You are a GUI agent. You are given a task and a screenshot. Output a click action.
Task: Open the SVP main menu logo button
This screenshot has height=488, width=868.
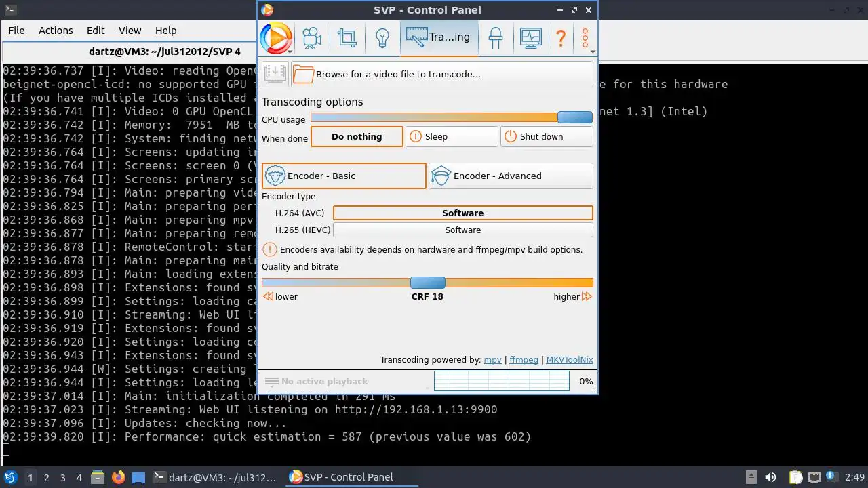pyautogui.click(x=276, y=38)
